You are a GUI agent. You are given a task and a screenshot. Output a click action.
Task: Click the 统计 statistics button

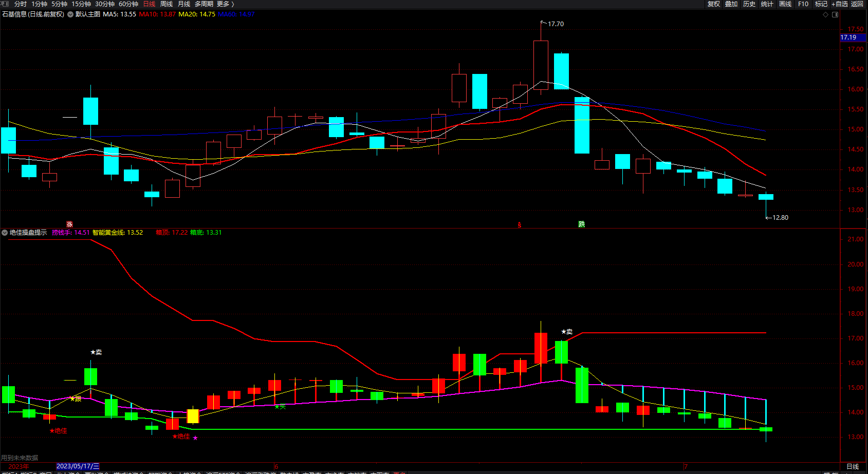[767, 4]
